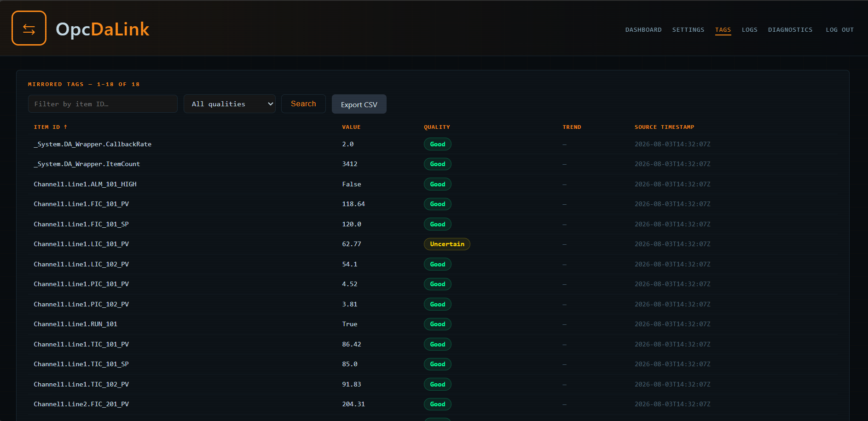Image resolution: width=868 pixels, height=421 pixels.
Task: Select Channel1.Line1.ALM_101_HIGH tag
Action: click(x=85, y=184)
